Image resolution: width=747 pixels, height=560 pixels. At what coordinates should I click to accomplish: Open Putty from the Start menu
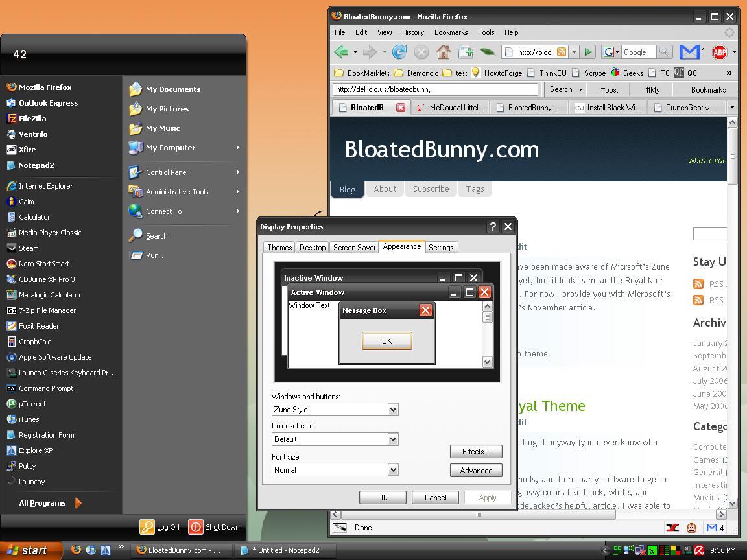(21, 466)
